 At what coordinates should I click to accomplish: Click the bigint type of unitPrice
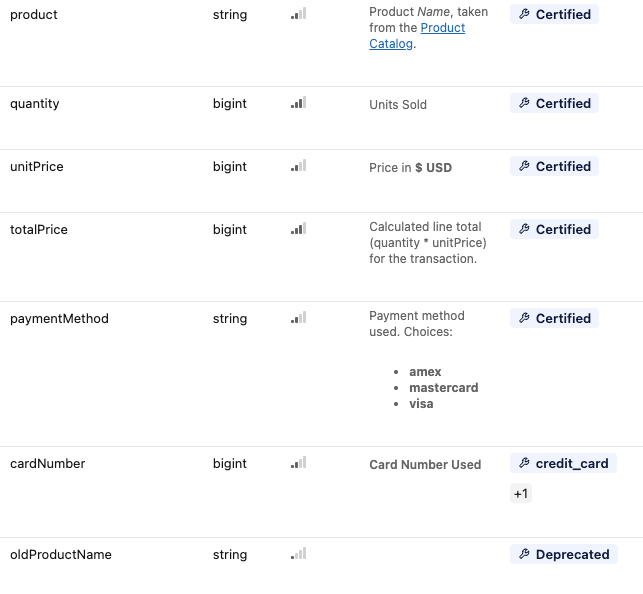click(230, 167)
